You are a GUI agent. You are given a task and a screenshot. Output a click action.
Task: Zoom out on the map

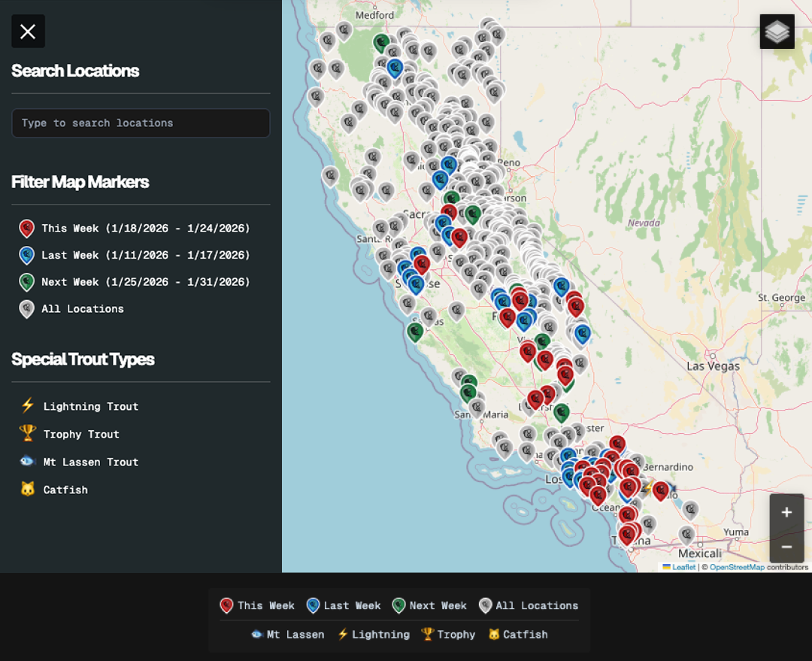click(786, 547)
